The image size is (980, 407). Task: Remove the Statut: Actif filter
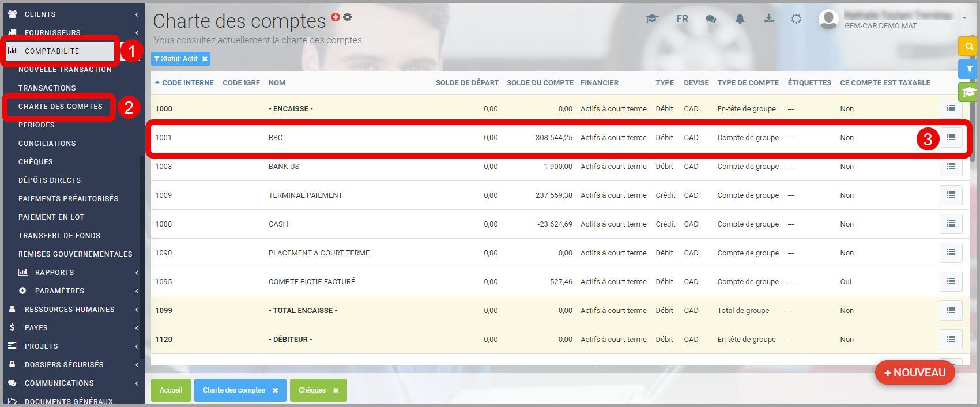coord(205,59)
